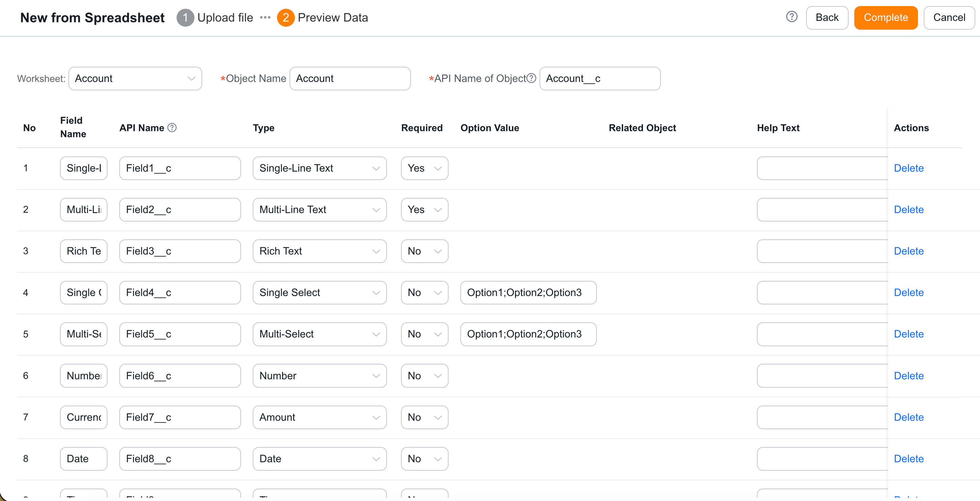Edit the Object Name input field
980x501 pixels.
pyautogui.click(x=350, y=79)
